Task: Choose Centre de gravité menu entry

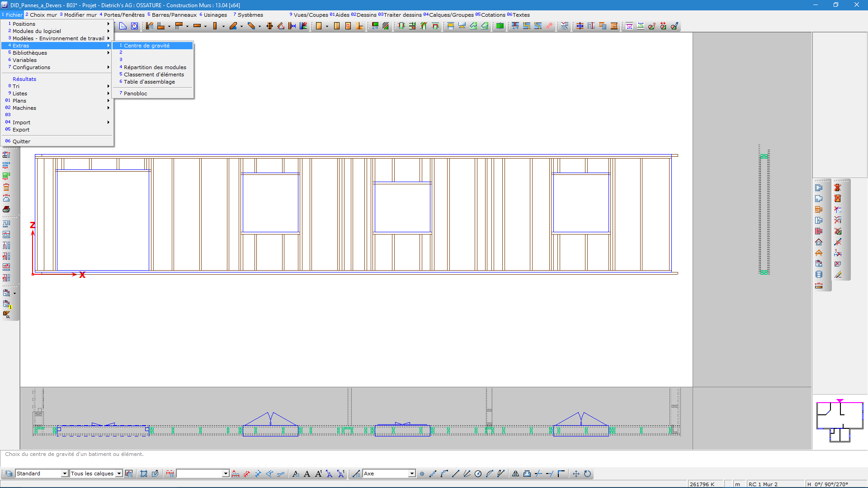Action: click(x=146, y=46)
